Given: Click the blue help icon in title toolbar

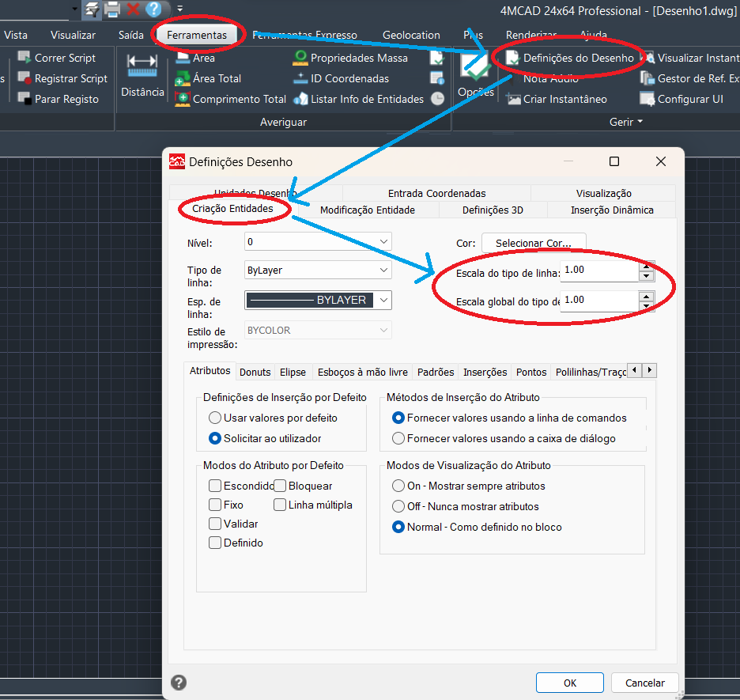Looking at the screenshot, I should (153, 9).
